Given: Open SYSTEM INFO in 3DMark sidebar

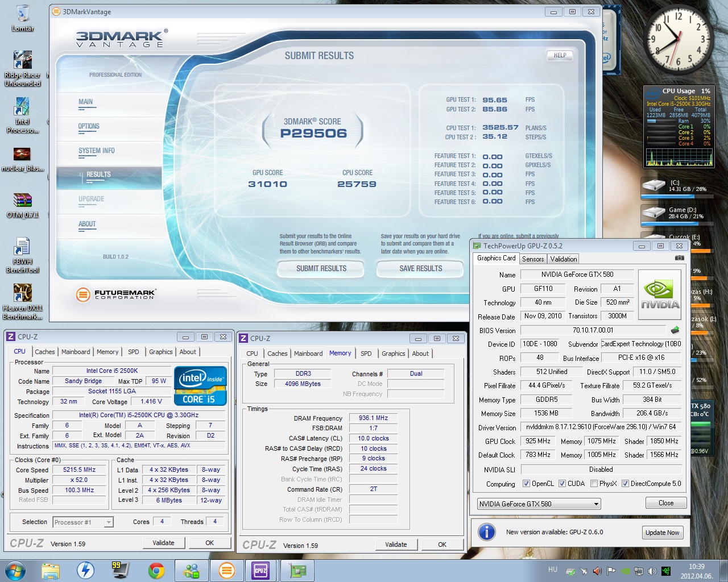Looking at the screenshot, I should (97, 151).
